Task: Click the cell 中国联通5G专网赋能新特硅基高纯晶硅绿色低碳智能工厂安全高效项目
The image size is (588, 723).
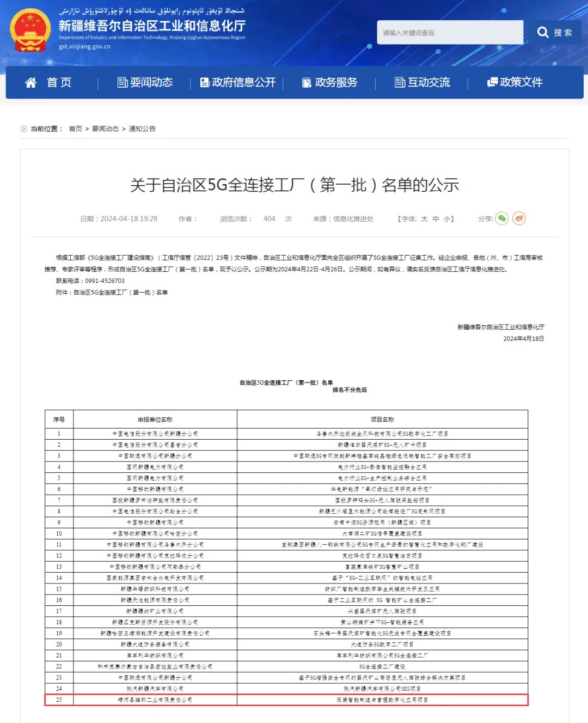Action: pos(382,456)
